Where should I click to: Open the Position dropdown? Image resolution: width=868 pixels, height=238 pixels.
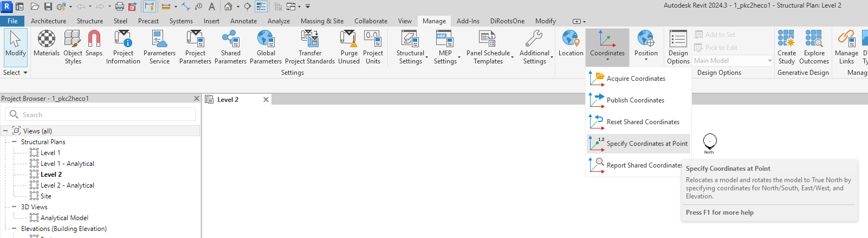click(x=646, y=47)
